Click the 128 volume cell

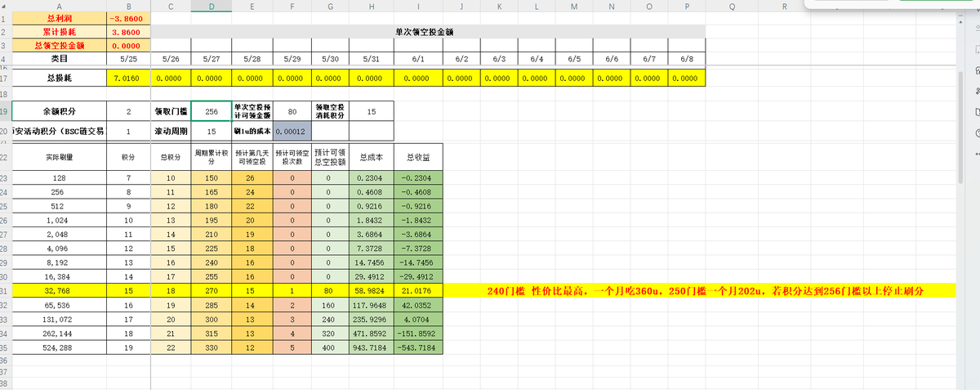(58, 177)
